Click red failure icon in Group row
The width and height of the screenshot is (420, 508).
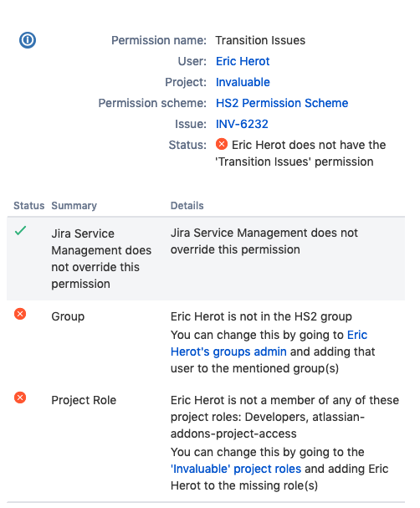point(20,314)
